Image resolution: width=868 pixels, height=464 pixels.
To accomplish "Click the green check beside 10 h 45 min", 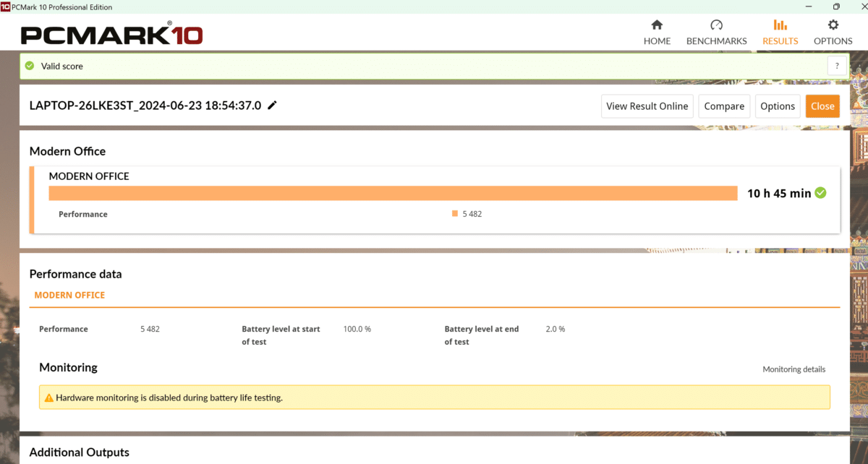I will click(820, 193).
